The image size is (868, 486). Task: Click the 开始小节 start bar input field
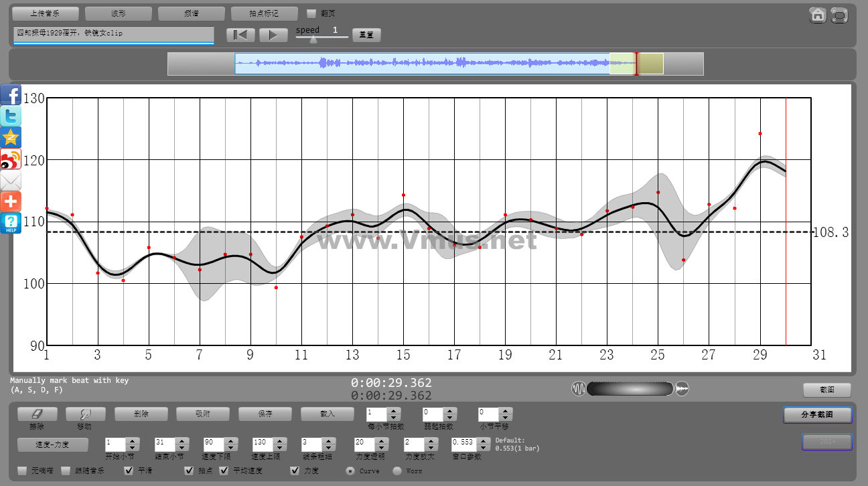[x=115, y=444]
